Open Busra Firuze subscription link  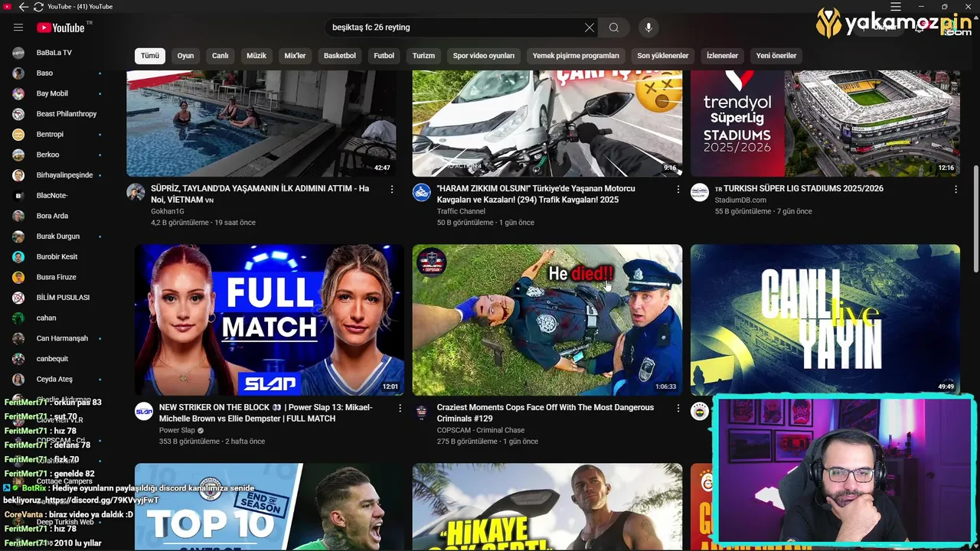pyautogui.click(x=56, y=277)
